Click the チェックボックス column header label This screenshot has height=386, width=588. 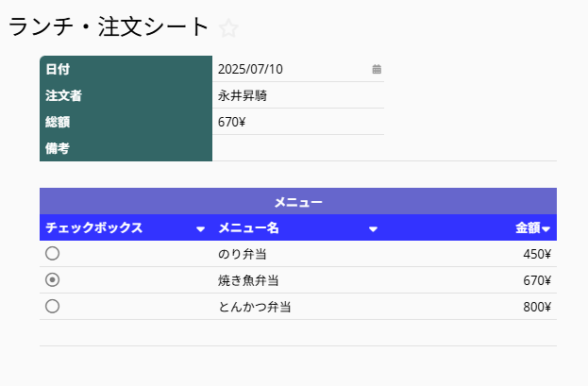point(93,227)
